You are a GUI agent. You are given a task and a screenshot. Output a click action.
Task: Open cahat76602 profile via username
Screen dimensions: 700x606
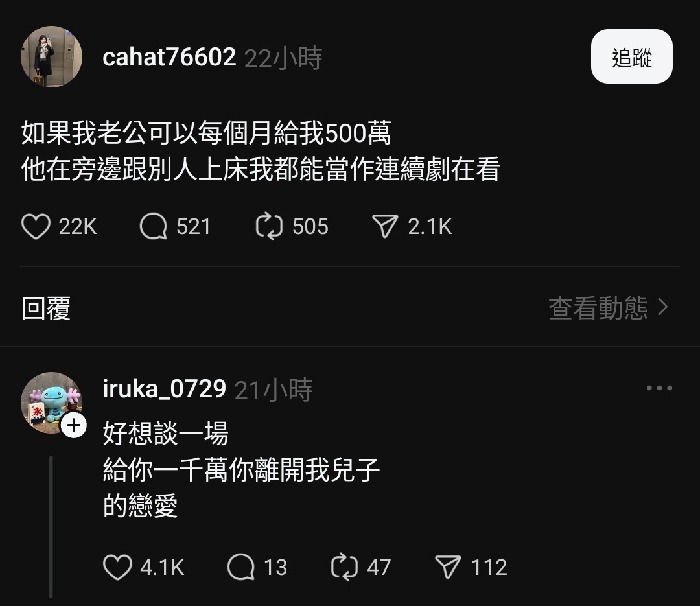tap(169, 57)
